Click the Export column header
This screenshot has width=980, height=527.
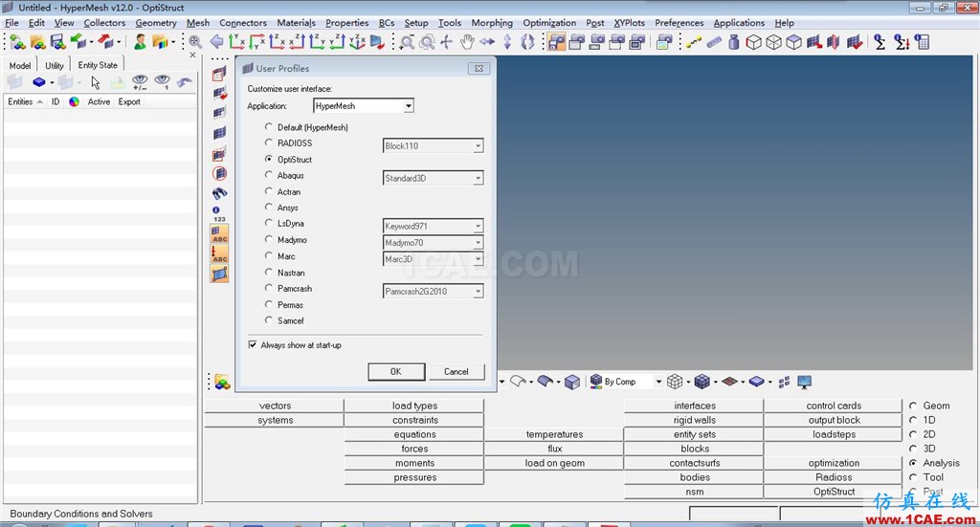pos(129,101)
